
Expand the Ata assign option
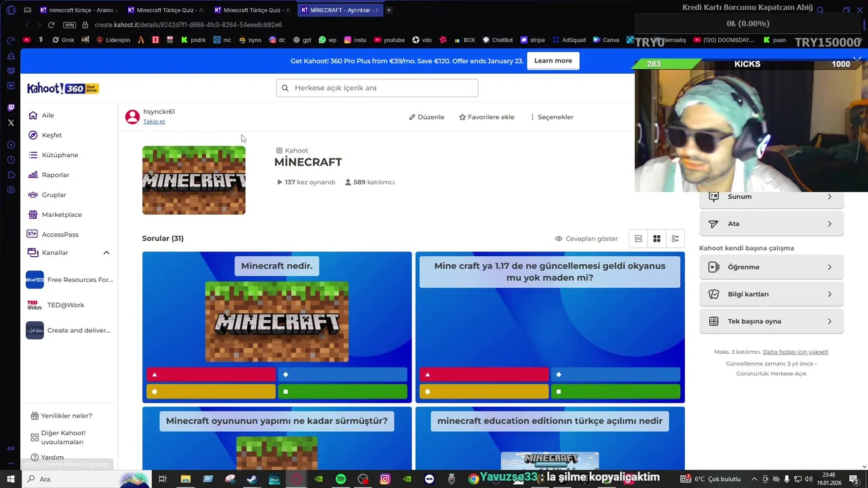tap(771, 224)
